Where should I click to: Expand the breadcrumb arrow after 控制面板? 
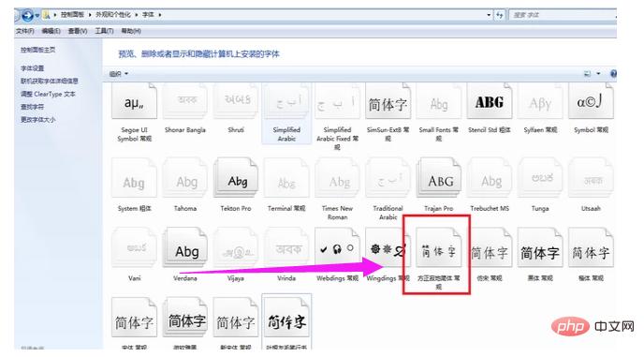tap(90, 15)
